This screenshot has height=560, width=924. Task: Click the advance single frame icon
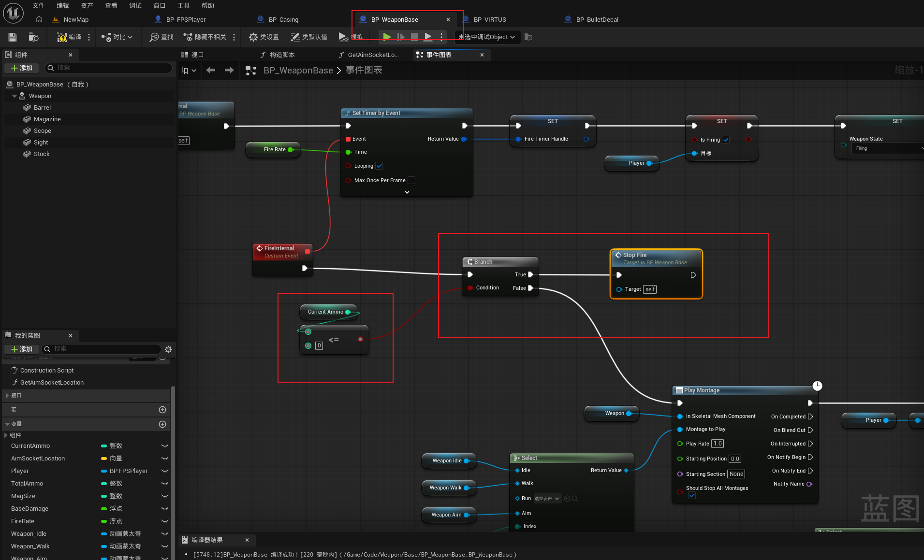coord(401,37)
